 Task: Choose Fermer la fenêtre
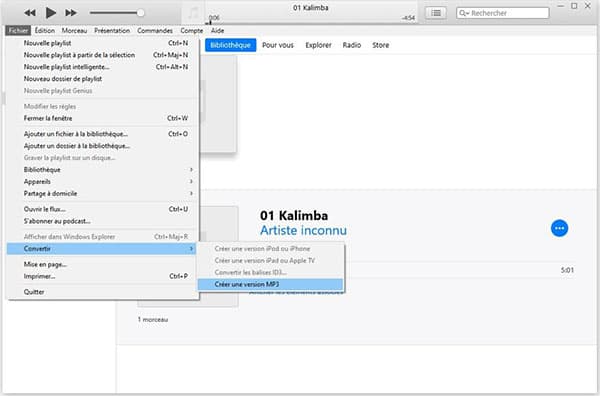(x=103, y=118)
